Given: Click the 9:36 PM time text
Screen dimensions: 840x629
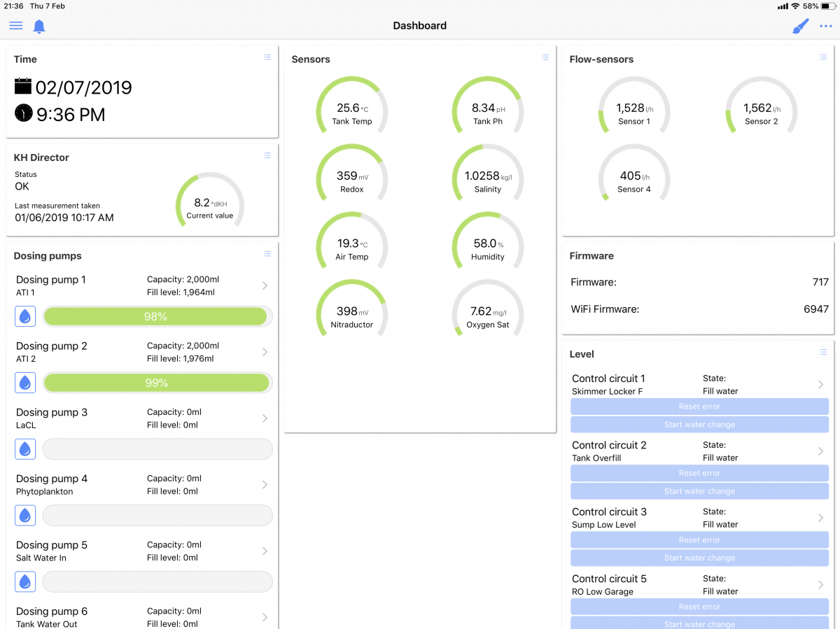Looking at the screenshot, I should 71,115.
